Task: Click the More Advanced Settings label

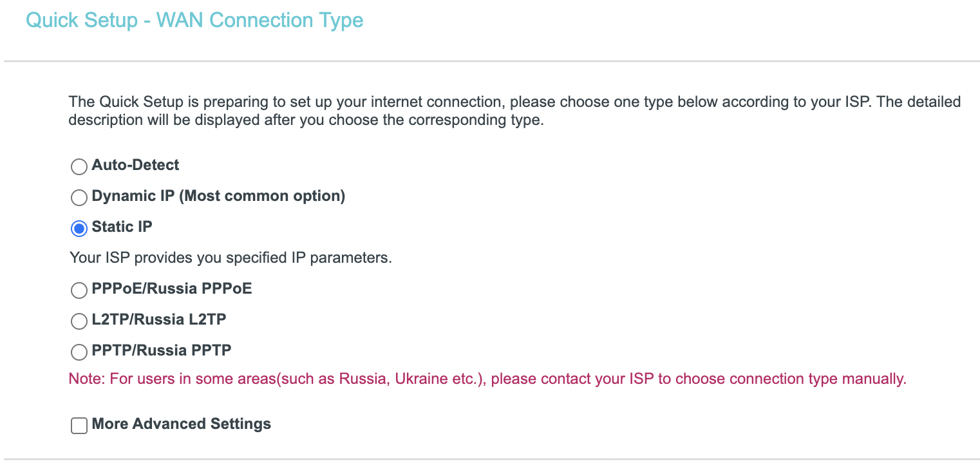Action: pos(181,424)
